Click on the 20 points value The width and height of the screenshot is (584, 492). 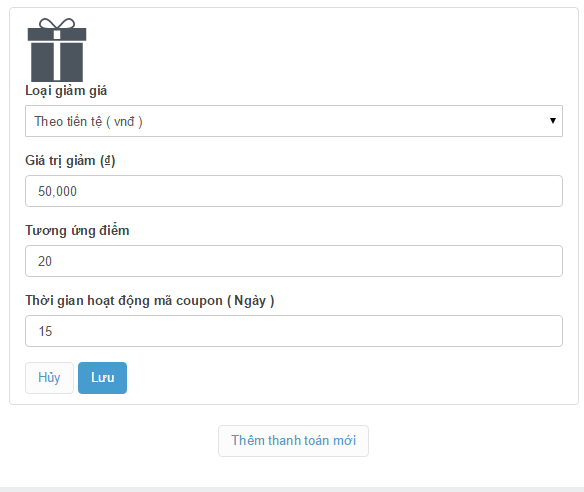click(45, 261)
